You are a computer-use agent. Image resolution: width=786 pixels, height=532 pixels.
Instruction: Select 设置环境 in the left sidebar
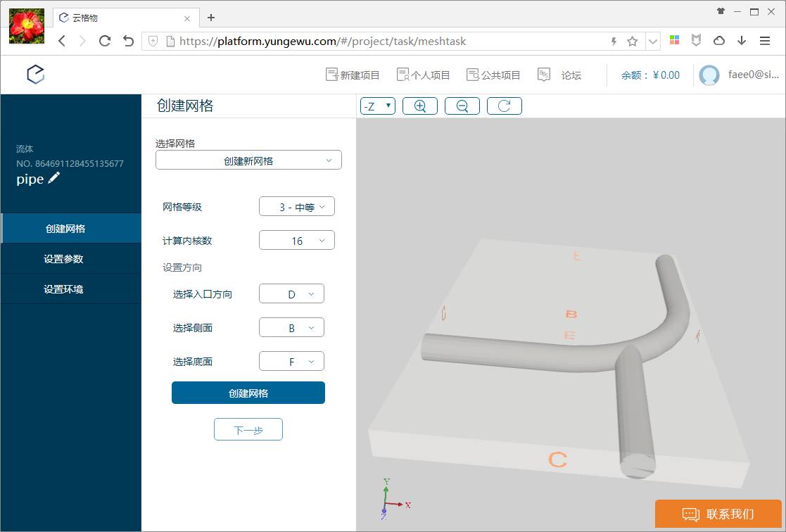[x=63, y=289]
